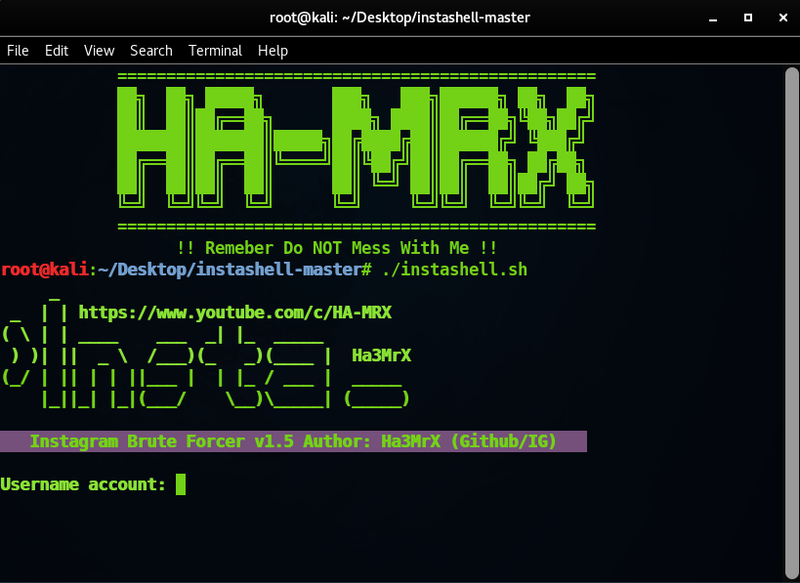Screen dimensions: 800x583
Task: Open the Search menu
Action: (151, 50)
